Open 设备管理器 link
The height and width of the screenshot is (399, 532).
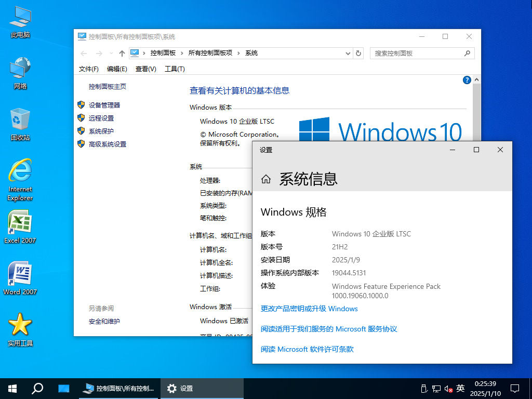point(104,105)
